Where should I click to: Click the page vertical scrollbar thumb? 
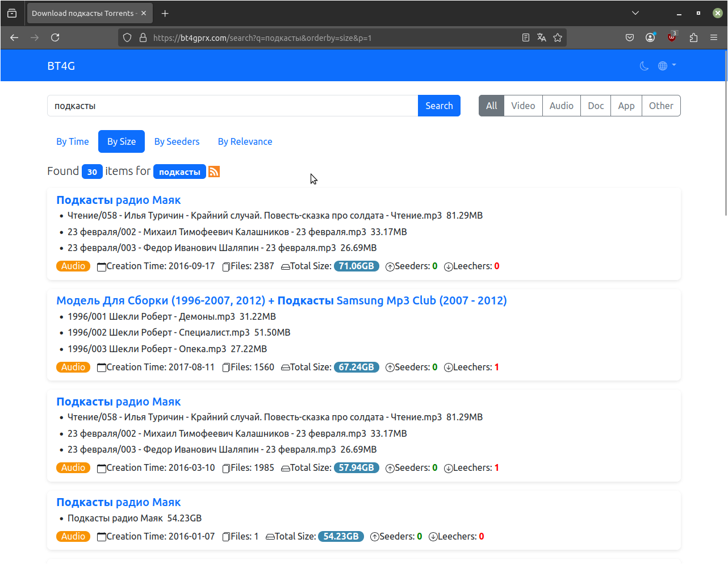tap(726, 133)
